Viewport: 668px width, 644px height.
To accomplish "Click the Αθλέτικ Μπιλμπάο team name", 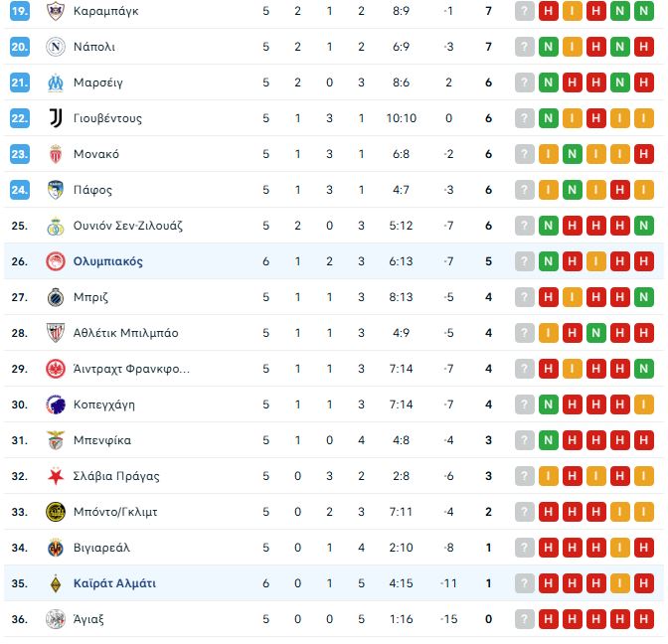I will (126, 333).
